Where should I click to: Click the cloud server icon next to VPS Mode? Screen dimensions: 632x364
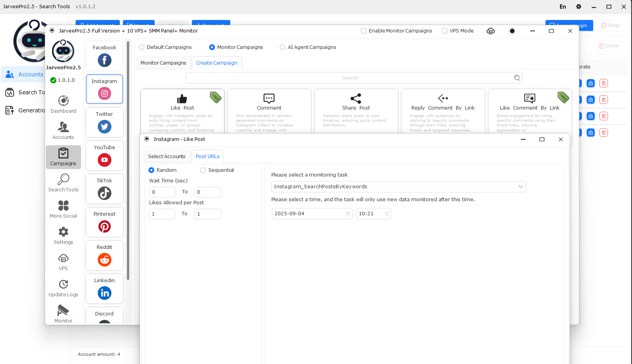[x=491, y=31]
